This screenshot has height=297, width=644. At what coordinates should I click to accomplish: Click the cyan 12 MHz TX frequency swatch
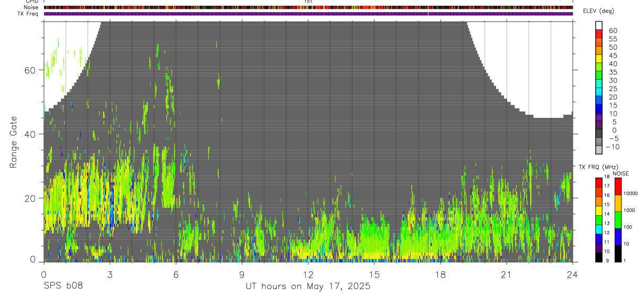[x=599, y=229]
